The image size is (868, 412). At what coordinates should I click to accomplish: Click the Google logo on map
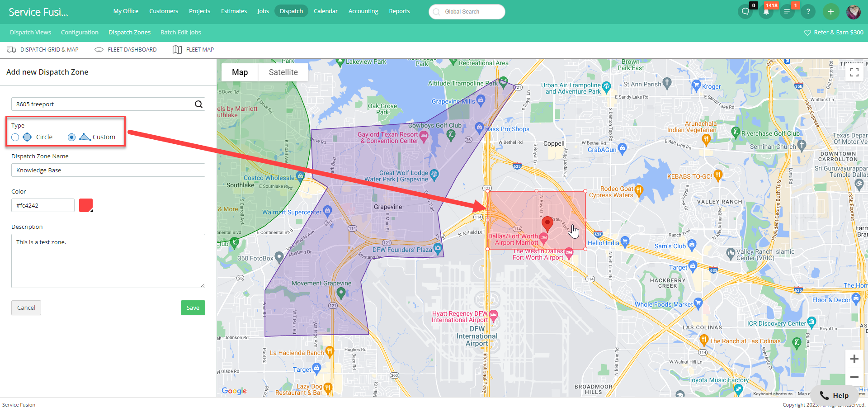[x=234, y=391]
